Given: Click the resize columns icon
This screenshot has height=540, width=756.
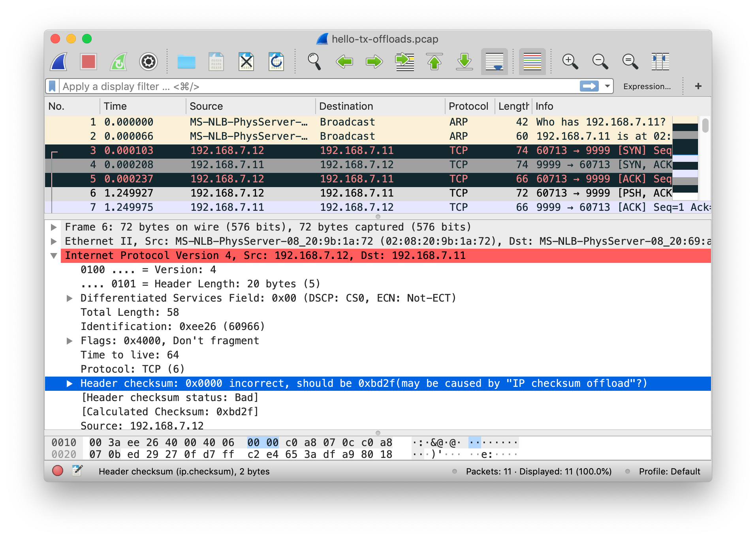Looking at the screenshot, I should tap(660, 62).
